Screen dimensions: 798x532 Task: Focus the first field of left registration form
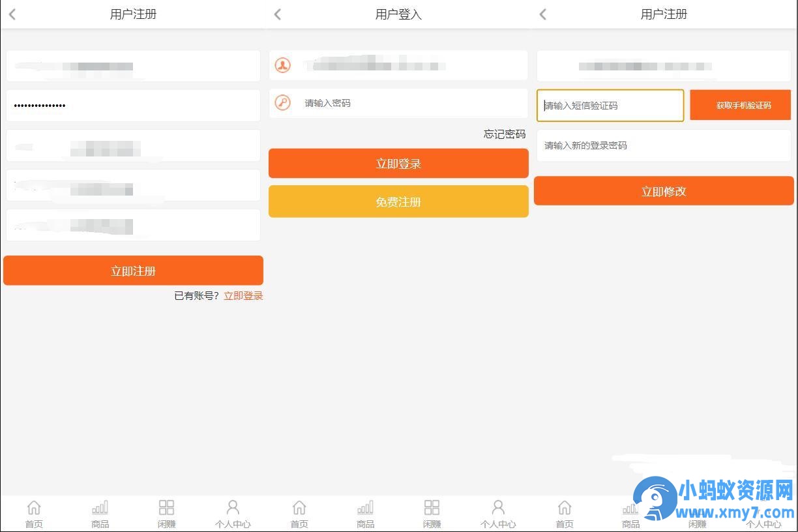click(133, 66)
